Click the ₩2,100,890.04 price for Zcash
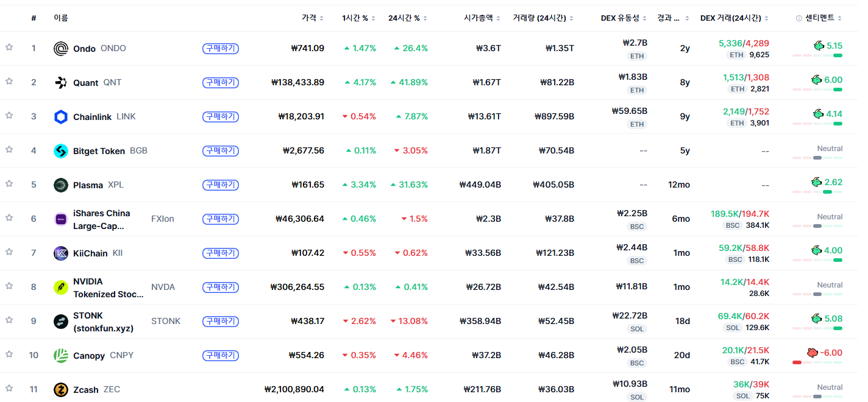The image size is (868, 402). coord(294,389)
